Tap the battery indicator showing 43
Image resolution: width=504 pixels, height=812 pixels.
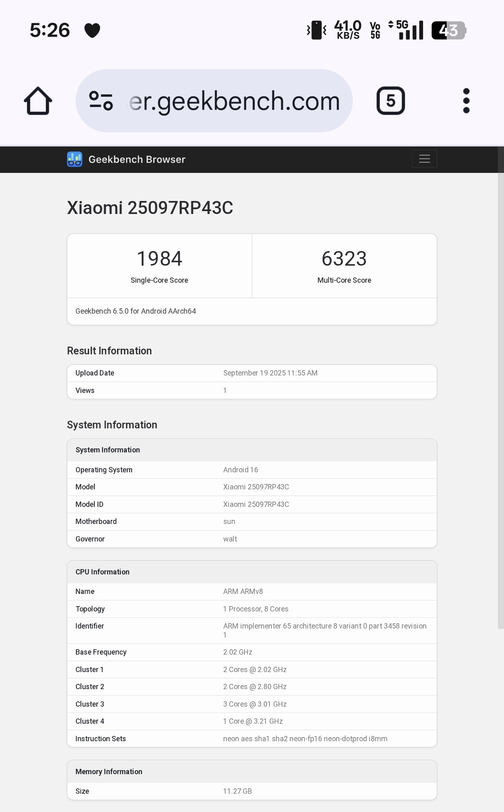coord(448,31)
